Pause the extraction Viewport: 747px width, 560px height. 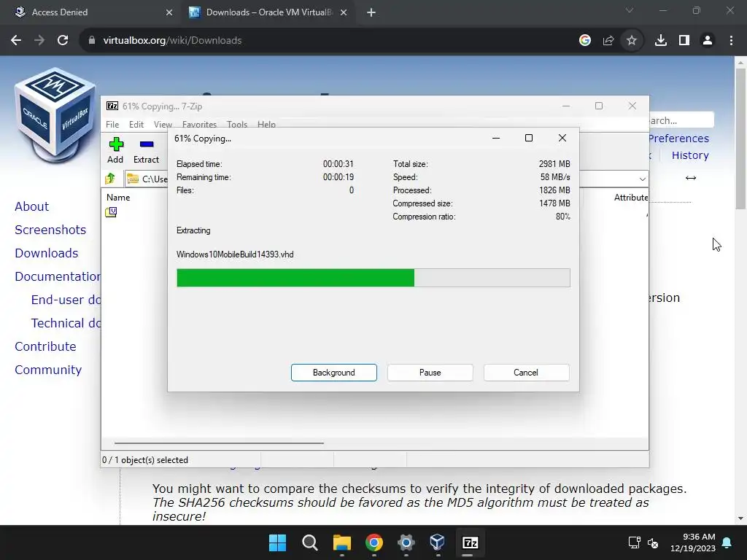point(430,373)
